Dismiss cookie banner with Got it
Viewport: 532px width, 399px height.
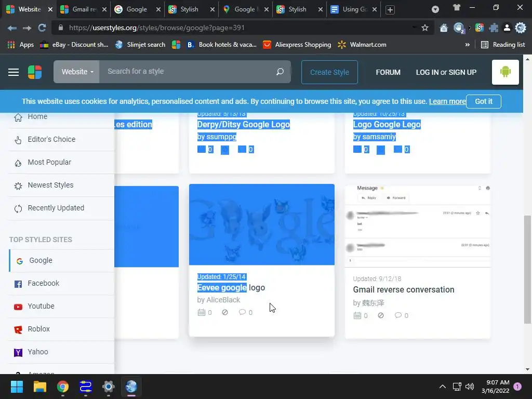tap(484, 101)
